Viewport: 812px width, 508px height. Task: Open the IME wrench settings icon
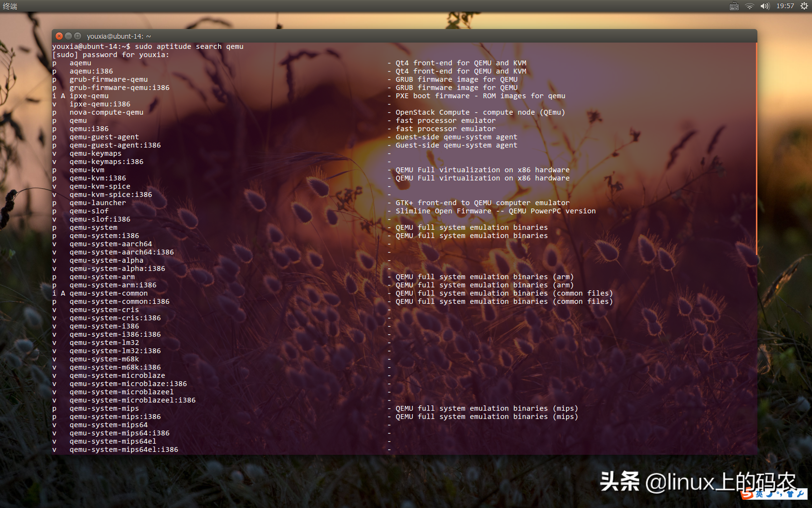point(801,494)
